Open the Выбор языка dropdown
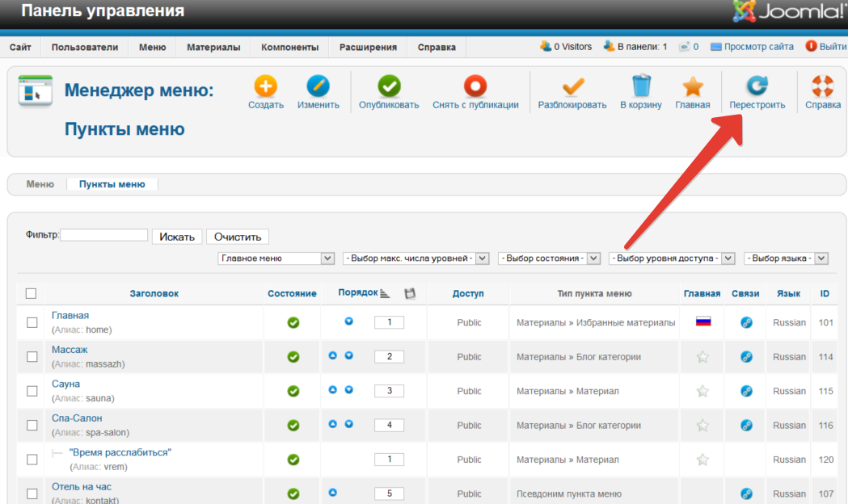The width and height of the screenshot is (848, 504). coord(786,258)
